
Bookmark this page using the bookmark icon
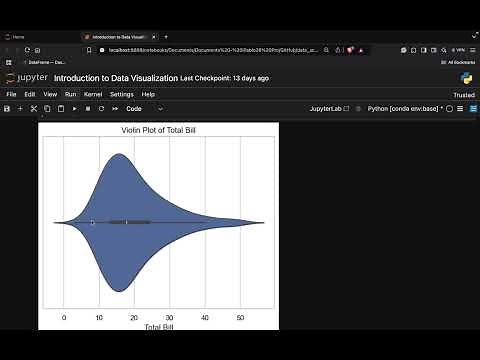coord(89,50)
